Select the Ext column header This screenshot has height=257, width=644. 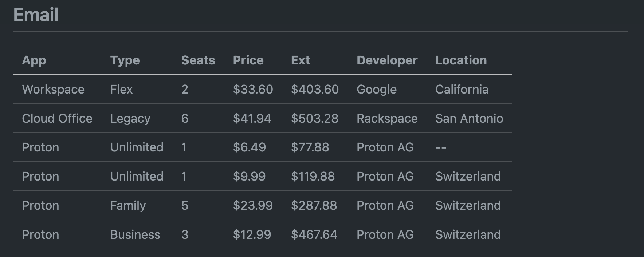tap(301, 60)
